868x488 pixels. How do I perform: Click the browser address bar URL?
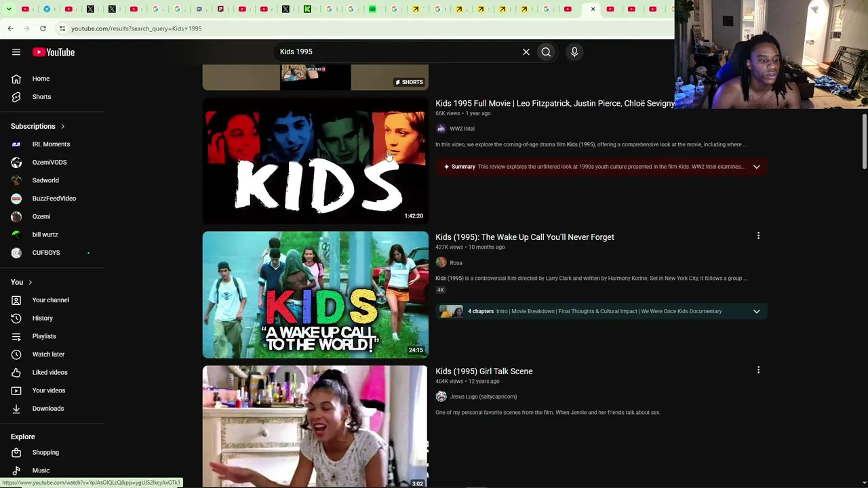click(136, 28)
